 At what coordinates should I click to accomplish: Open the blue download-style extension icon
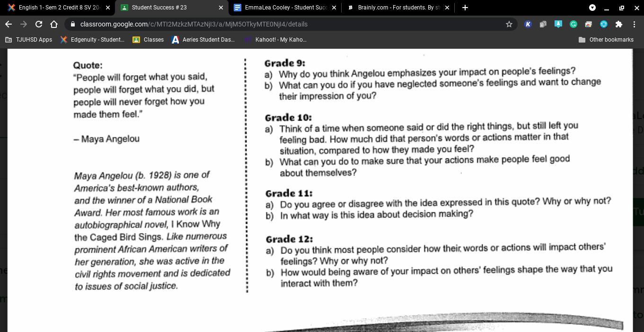558,24
